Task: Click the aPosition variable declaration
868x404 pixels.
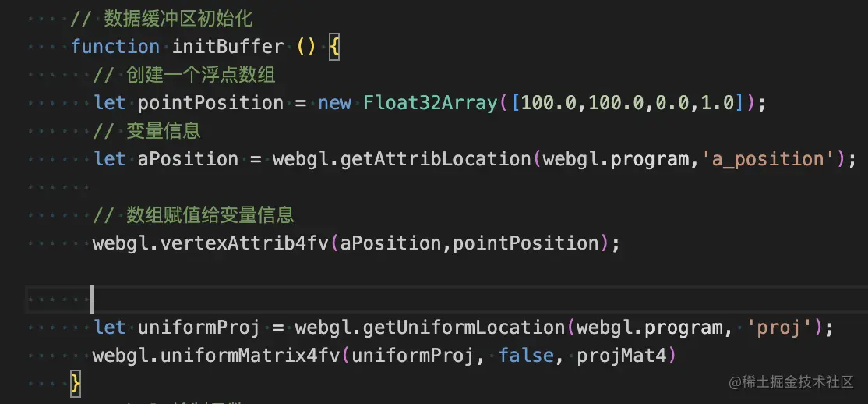Action: point(189,159)
